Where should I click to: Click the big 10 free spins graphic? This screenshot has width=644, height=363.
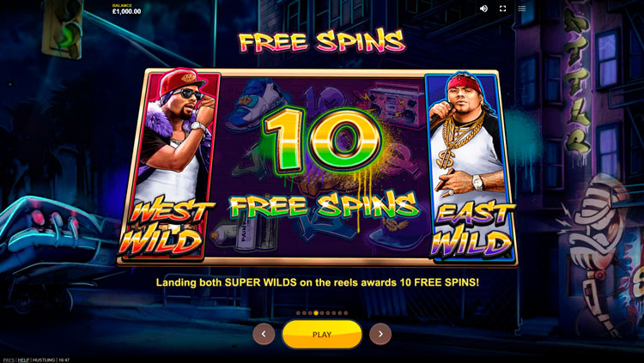tap(323, 140)
